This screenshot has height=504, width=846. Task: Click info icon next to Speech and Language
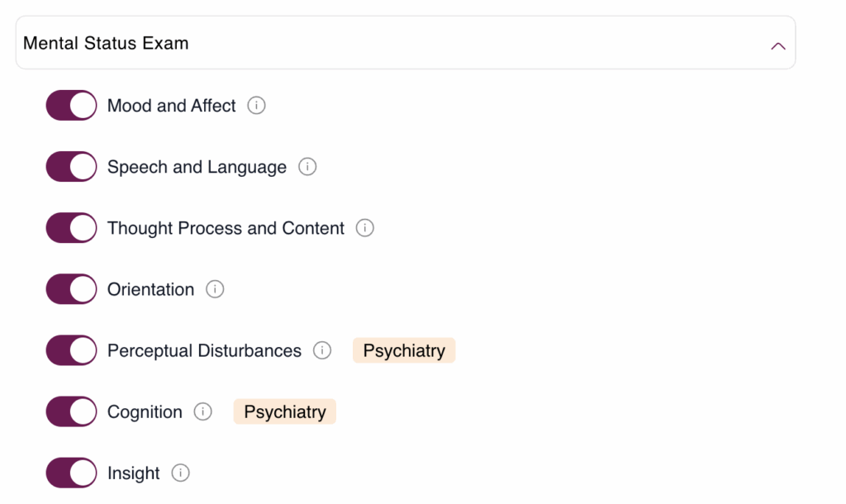pos(307,167)
